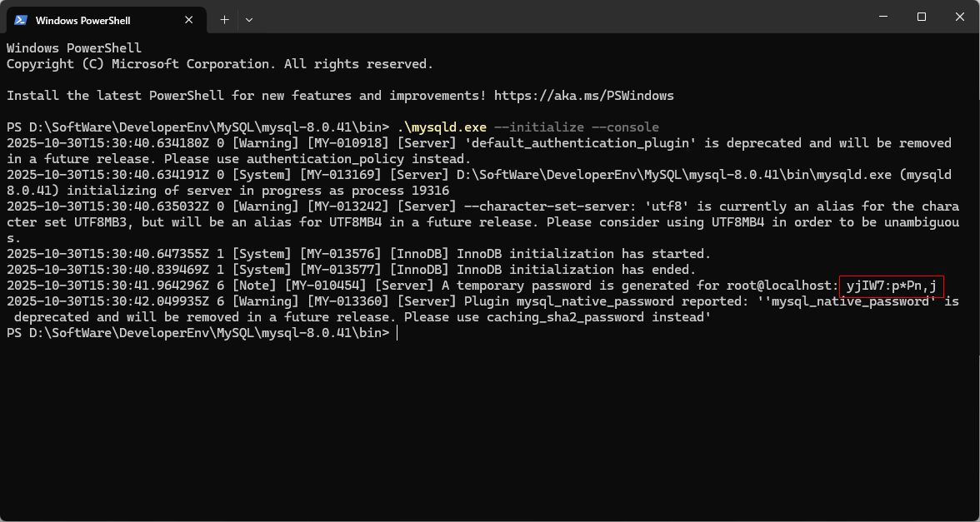
Task: Click the PSWindows installation link text
Action: (x=583, y=95)
